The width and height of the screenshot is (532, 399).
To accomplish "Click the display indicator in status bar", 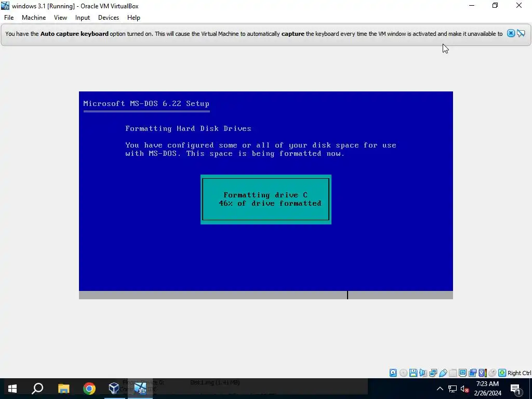I will pyautogui.click(x=462, y=373).
